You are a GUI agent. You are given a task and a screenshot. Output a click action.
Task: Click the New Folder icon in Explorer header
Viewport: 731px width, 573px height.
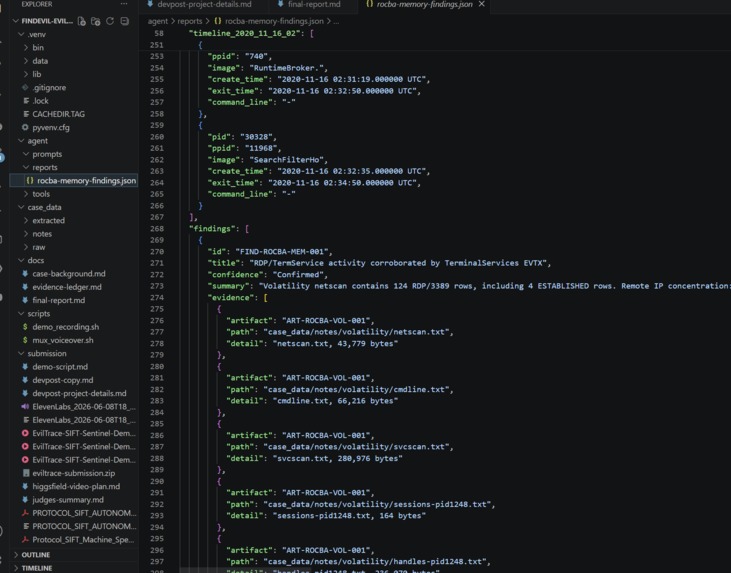pyautogui.click(x=96, y=21)
